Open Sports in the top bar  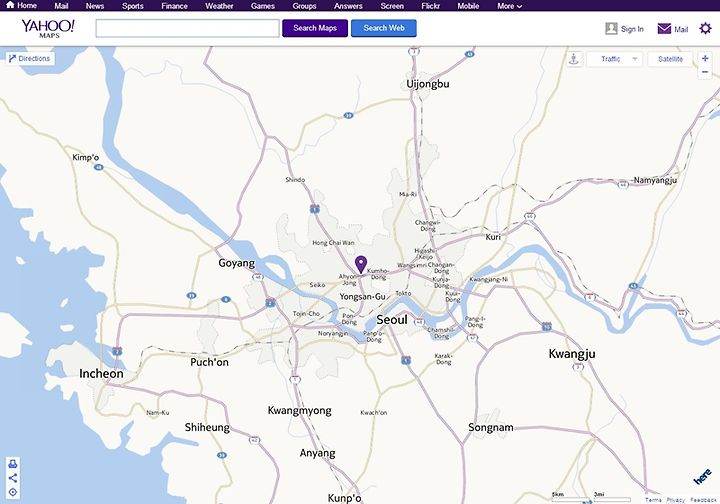133,6
